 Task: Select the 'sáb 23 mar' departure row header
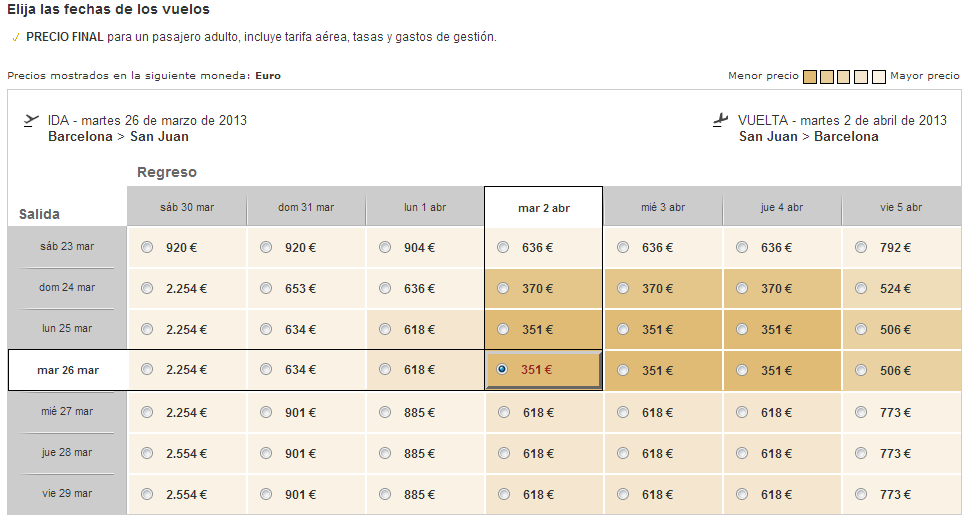tap(68, 246)
